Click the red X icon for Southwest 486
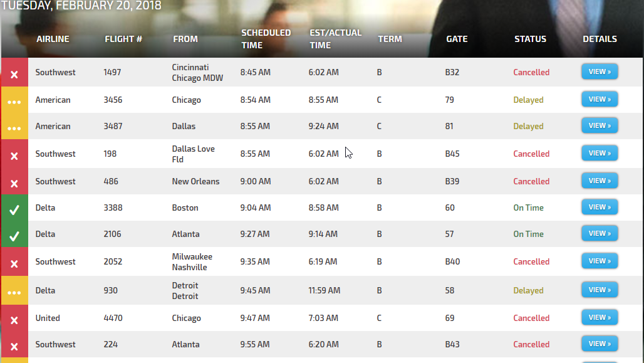 pyautogui.click(x=14, y=182)
